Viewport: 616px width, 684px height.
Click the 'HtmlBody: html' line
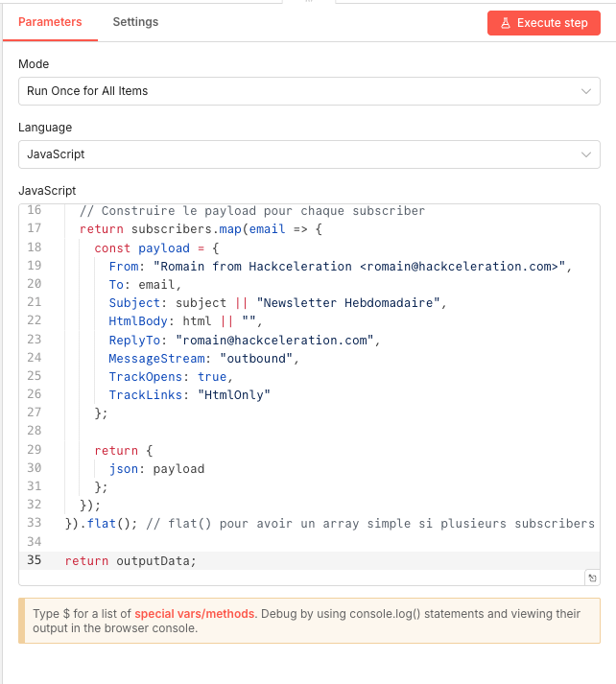(185, 321)
